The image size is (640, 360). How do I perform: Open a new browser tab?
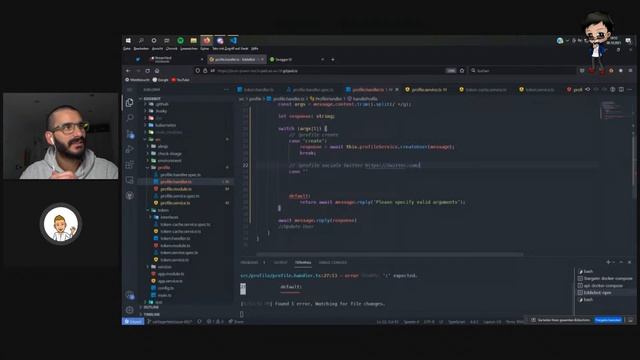click(333, 60)
